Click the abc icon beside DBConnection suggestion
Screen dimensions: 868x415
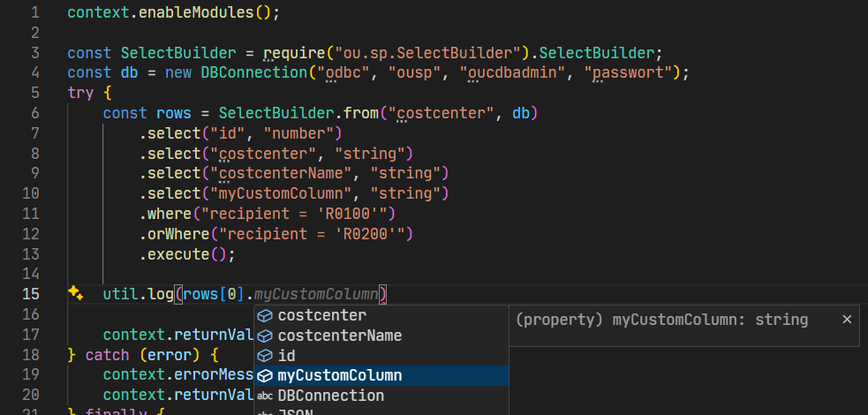pyautogui.click(x=266, y=396)
